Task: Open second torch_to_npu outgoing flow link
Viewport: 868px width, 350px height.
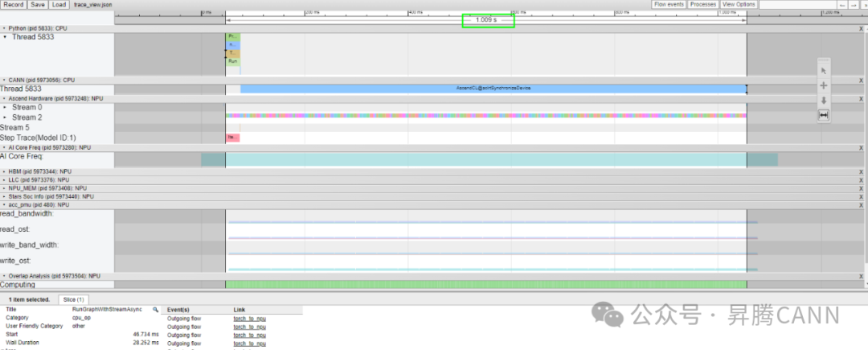Action: click(x=250, y=327)
